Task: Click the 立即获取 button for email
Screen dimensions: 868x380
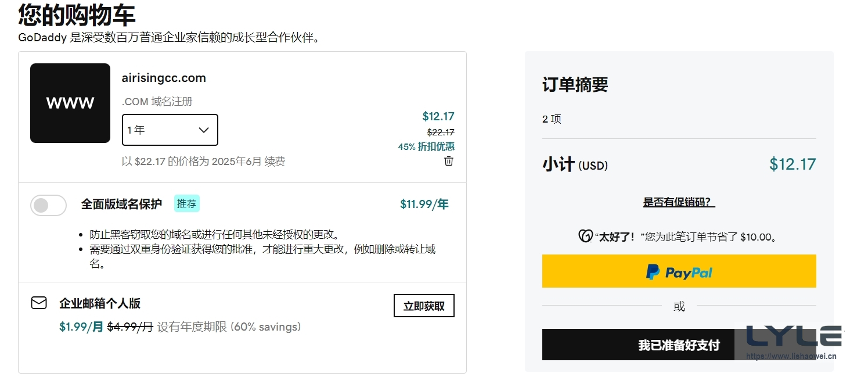Action: [424, 305]
